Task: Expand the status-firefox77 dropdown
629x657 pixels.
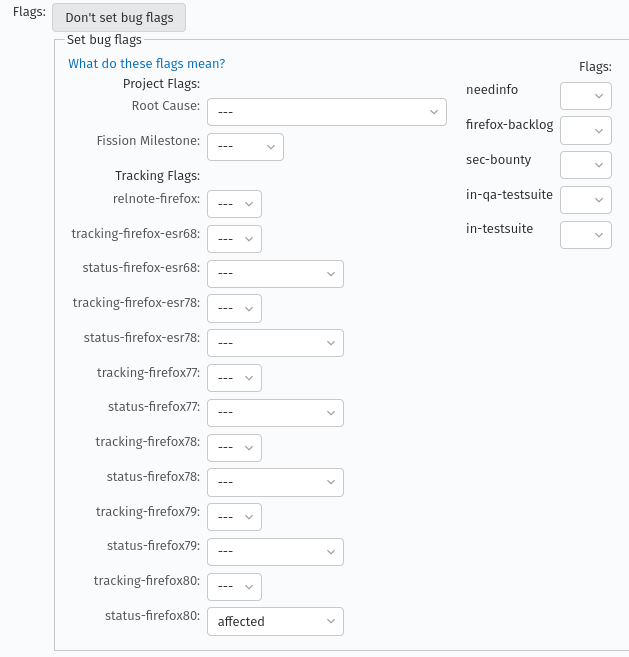Action: (x=275, y=413)
